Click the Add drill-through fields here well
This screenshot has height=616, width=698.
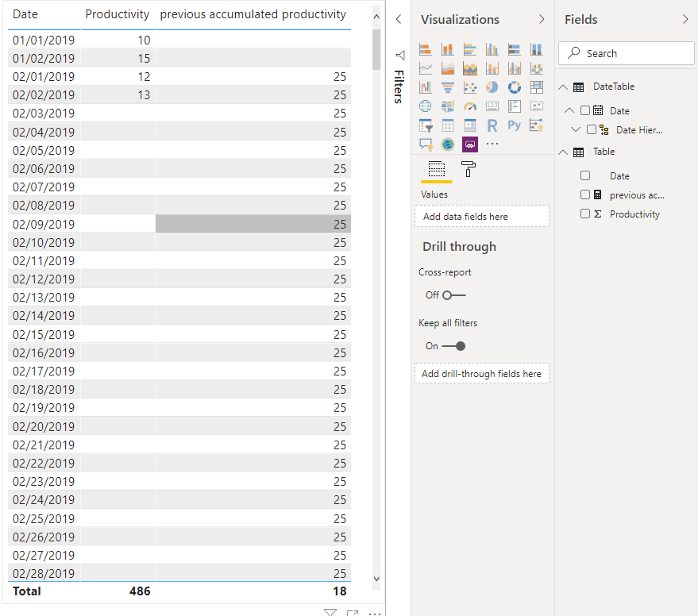482,373
